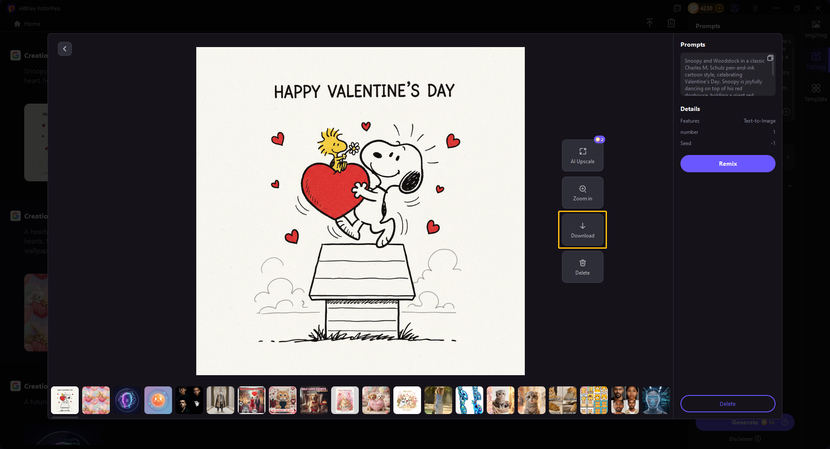The image size is (830, 449).
Task: Click the prompt description text box
Action: pos(728,74)
